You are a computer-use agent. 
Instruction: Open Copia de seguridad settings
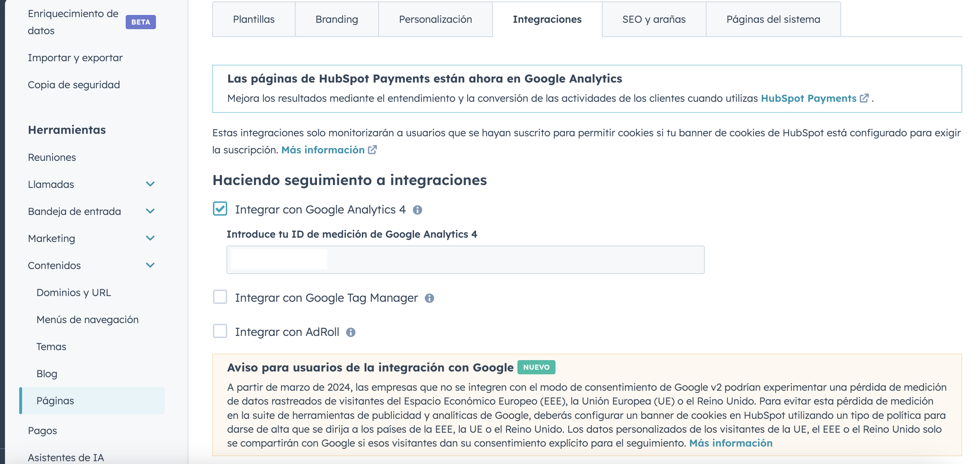[74, 85]
